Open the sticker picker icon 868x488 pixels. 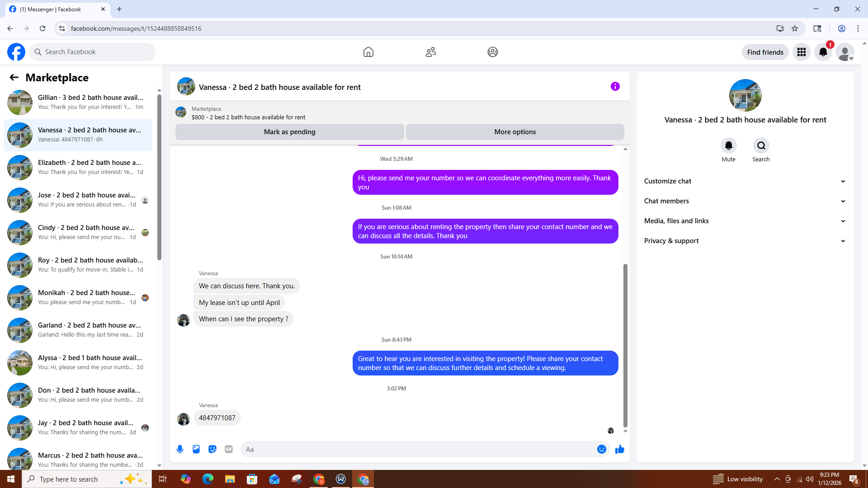tap(212, 449)
